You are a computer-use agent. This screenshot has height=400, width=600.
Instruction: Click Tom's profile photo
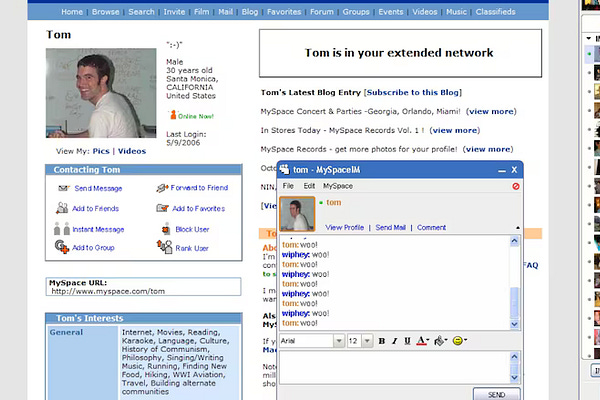point(101,93)
